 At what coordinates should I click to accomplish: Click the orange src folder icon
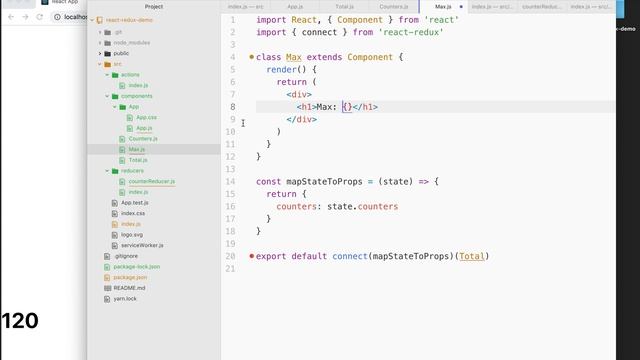pos(108,64)
